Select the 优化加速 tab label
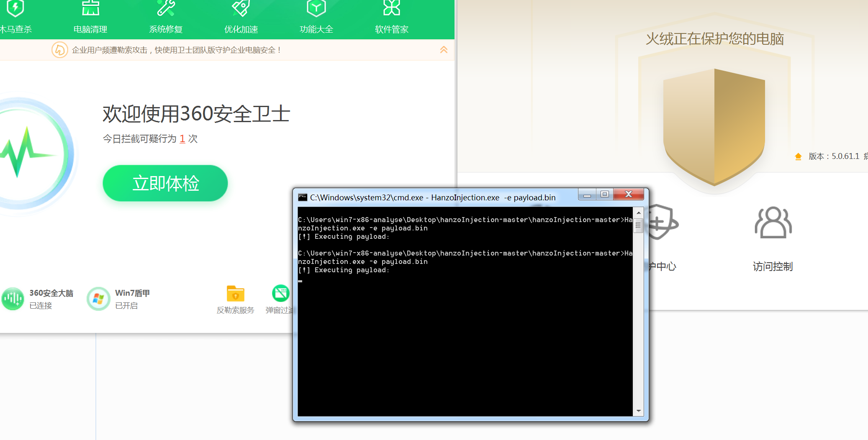 click(241, 29)
